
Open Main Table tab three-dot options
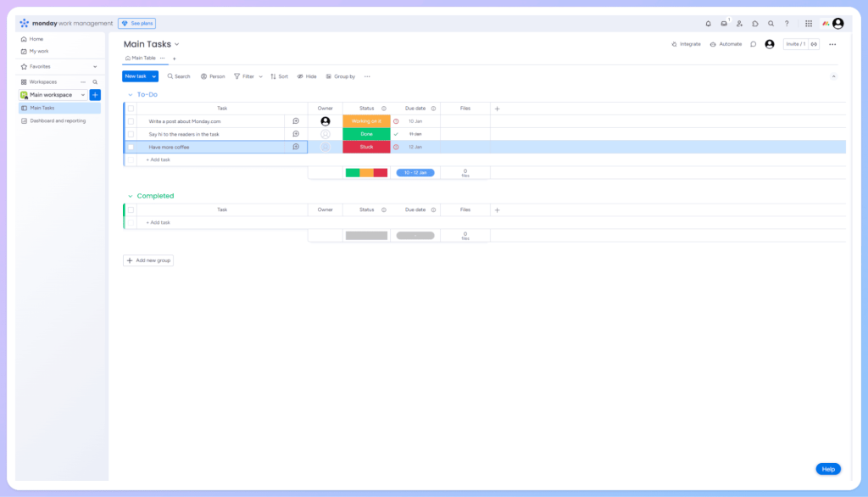pyautogui.click(x=162, y=59)
